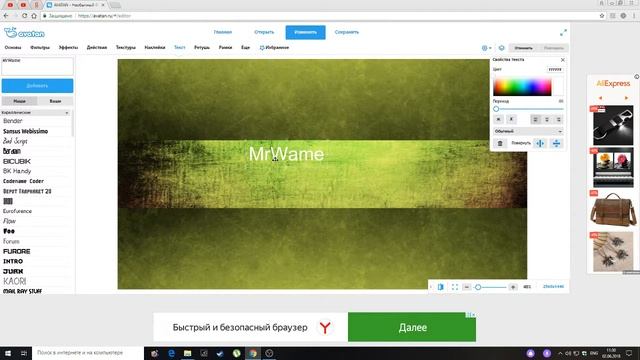Switch to the Рамки tab
Screen dimensions: 640x360
point(225,48)
